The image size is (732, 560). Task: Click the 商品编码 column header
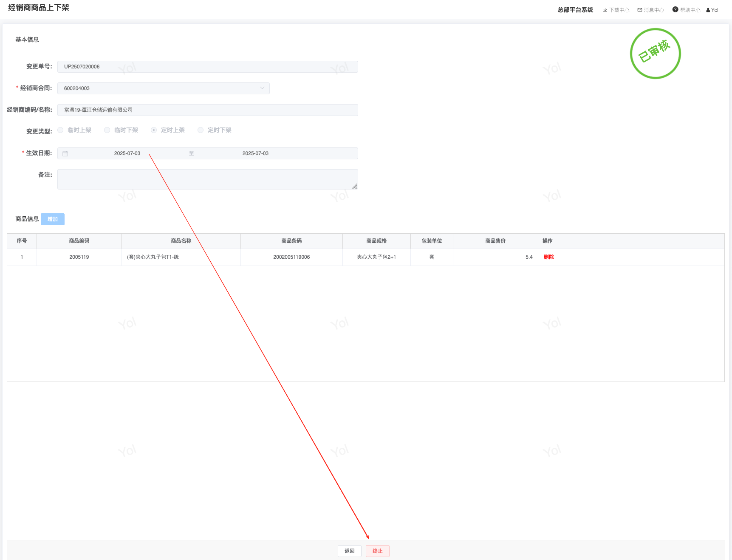coord(79,241)
